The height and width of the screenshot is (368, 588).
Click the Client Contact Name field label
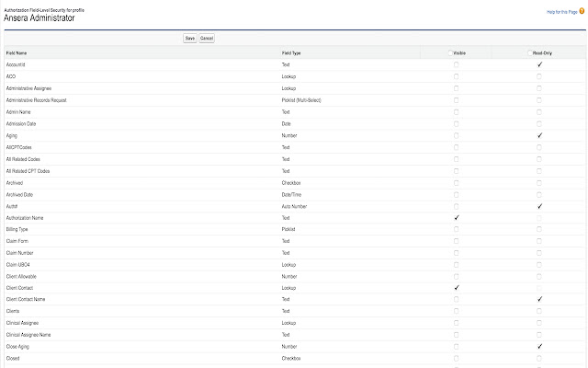point(26,299)
